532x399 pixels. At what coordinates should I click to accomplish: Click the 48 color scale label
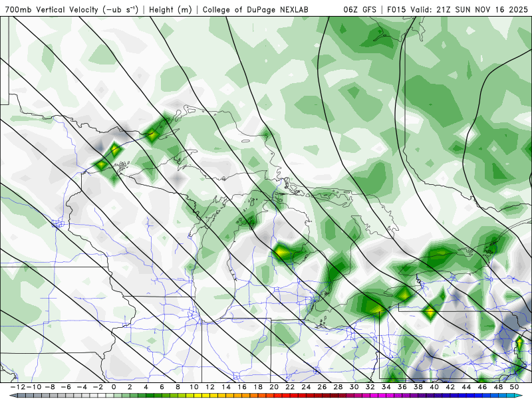(x=498, y=387)
